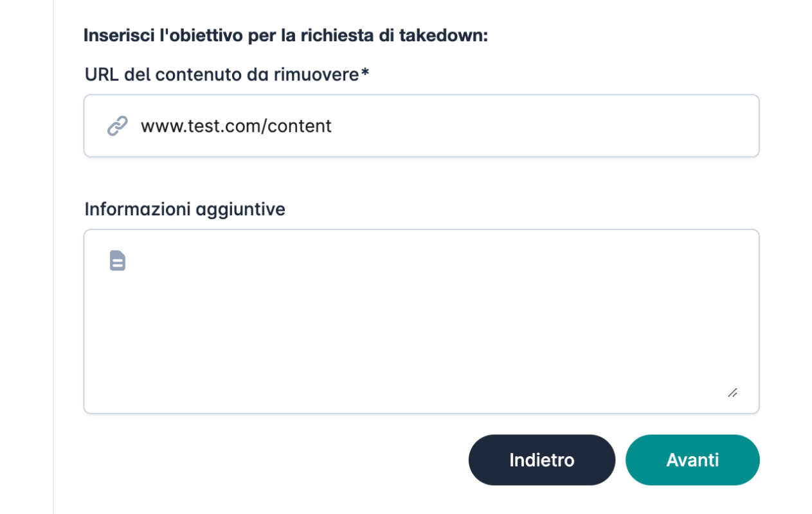The width and height of the screenshot is (812, 514).
Task: Click the word 'URL' in the field label
Action: [102, 75]
